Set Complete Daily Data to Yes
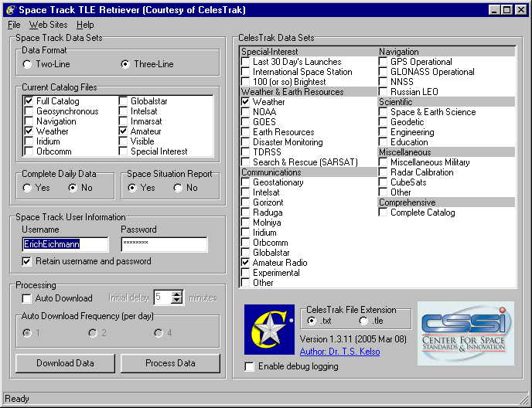The image size is (532, 408). (x=27, y=188)
